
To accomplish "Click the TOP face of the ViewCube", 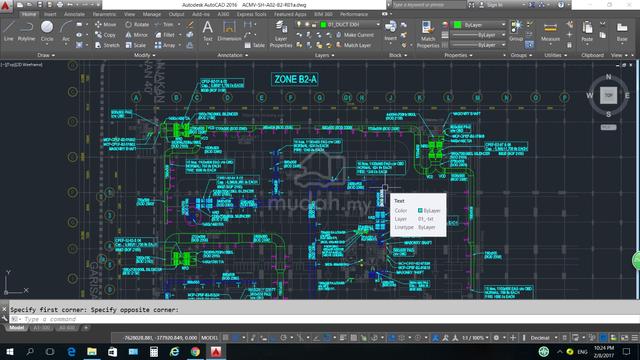I will (x=608, y=95).
